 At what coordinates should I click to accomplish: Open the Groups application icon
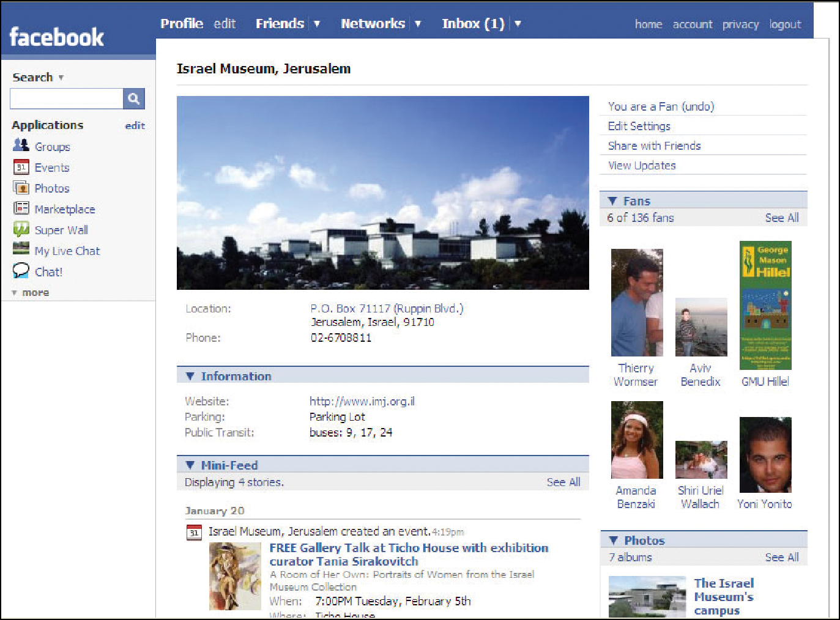21,146
